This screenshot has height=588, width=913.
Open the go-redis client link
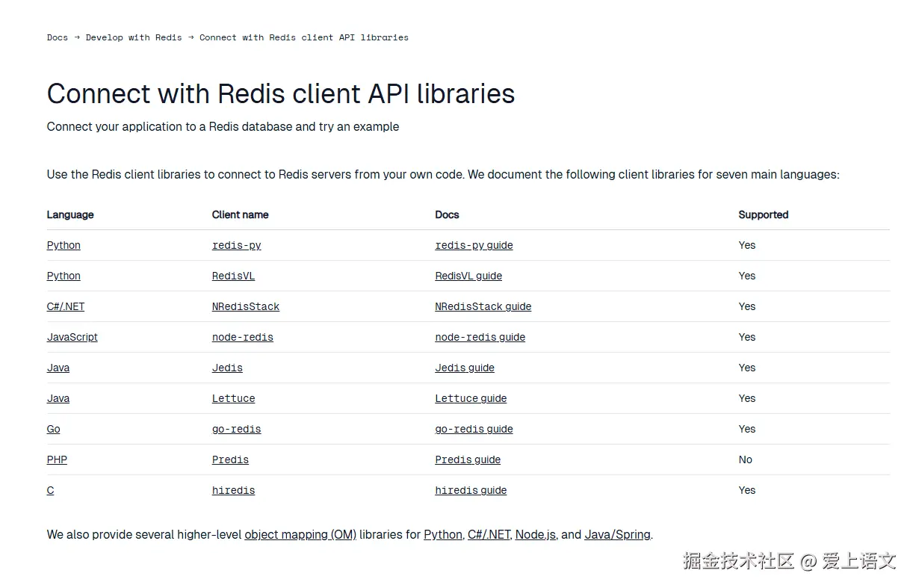(x=237, y=429)
